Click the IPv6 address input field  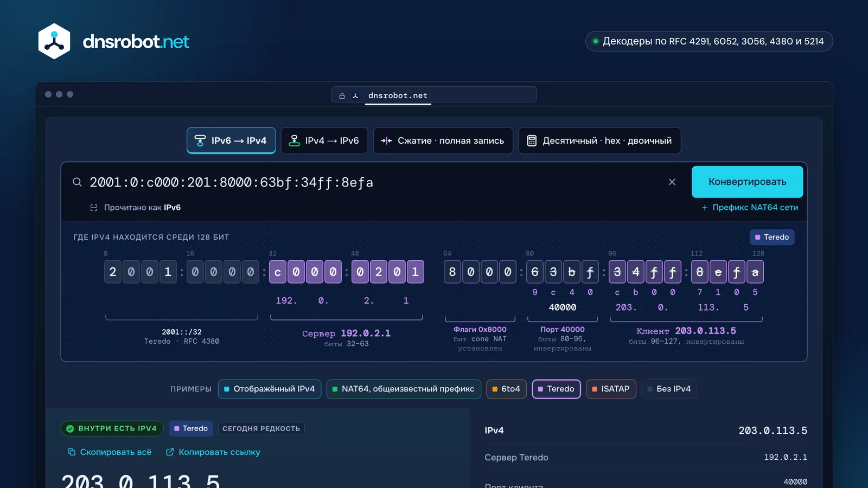pos(374,182)
